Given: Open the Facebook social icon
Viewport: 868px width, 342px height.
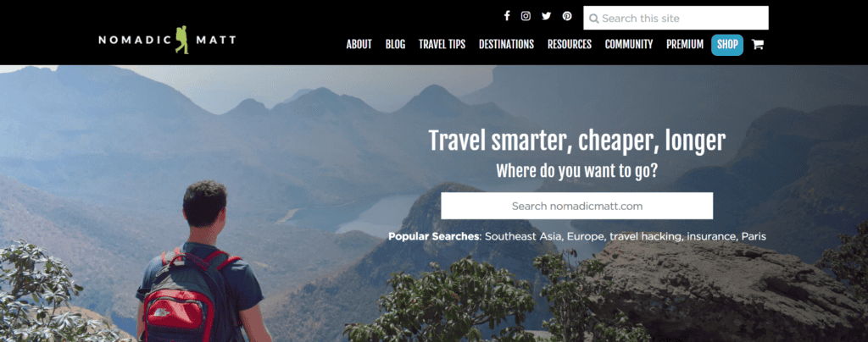Looking at the screenshot, I should (507, 16).
